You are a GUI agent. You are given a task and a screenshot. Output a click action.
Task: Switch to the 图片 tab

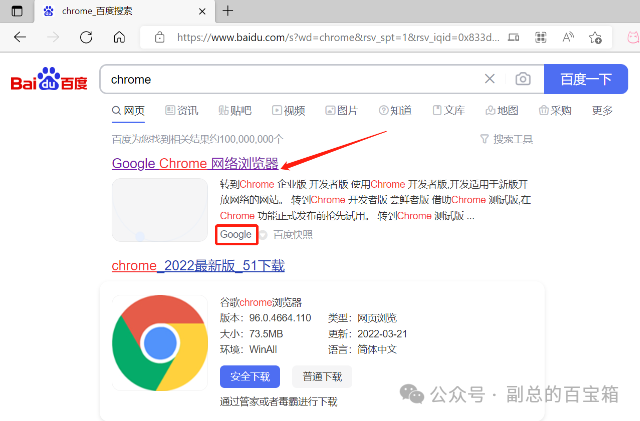click(x=340, y=110)
